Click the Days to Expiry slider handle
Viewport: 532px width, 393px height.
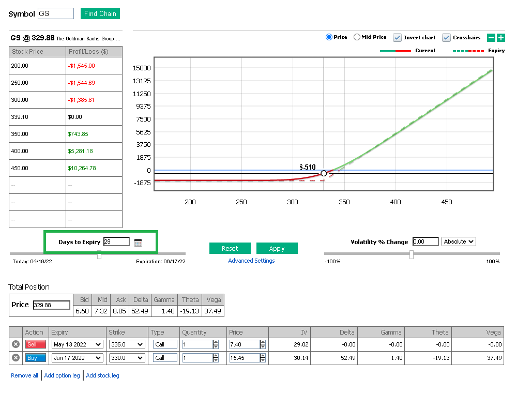click(99, 254)
